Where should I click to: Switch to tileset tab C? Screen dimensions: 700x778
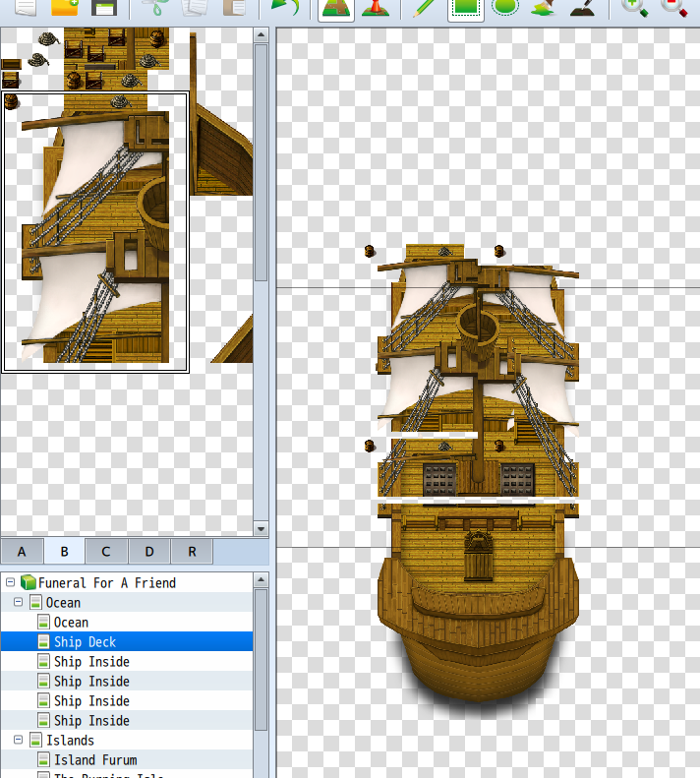[106, 551]
